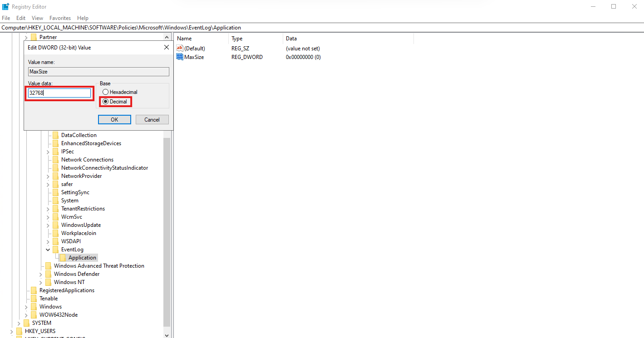Image resolution: width=644 pixels, height=338 pixels.
Task: Click the Registry Editor app icon in title bar
Action: (5, 6)
